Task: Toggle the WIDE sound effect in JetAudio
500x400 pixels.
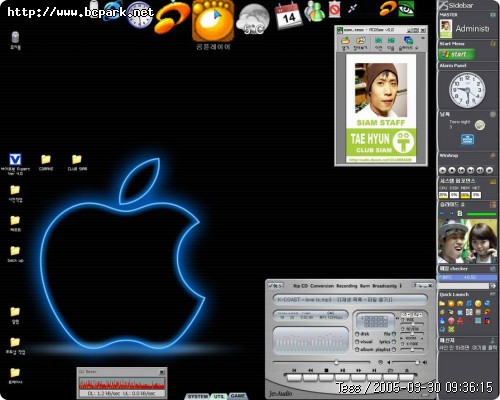Action: pos(403,320)
